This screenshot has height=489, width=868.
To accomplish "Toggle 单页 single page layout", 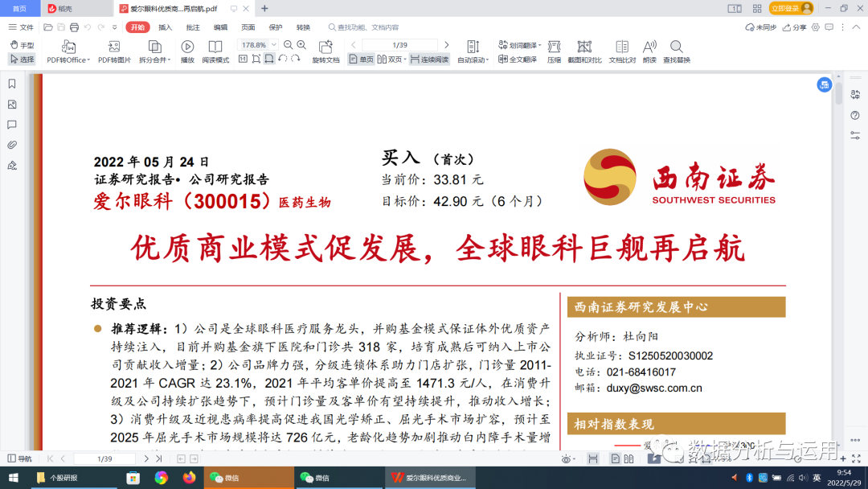I will [361, 60].
